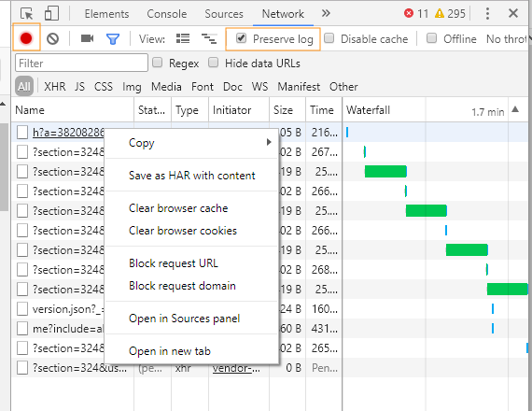Sort by Name column header

coord(73,109)
